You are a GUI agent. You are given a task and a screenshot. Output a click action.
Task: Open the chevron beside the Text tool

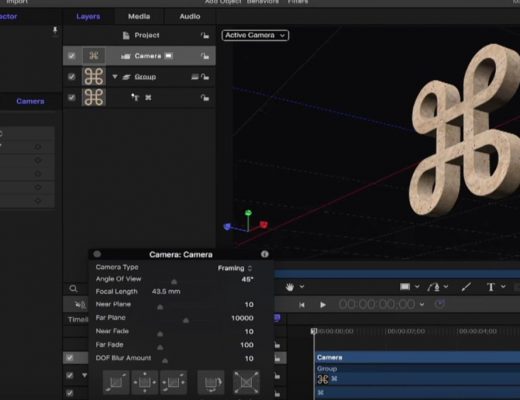point(503,286)
